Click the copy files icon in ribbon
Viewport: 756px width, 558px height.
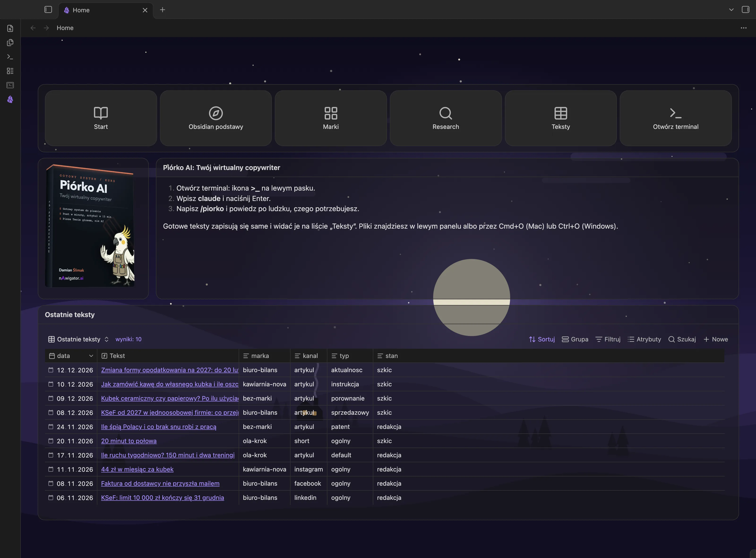[x=10, y=43]
